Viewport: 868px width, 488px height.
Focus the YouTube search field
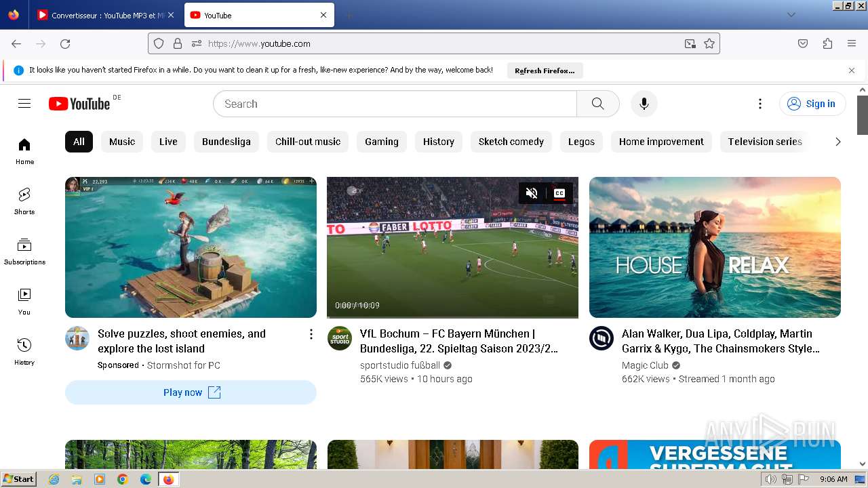pos(395,104)
